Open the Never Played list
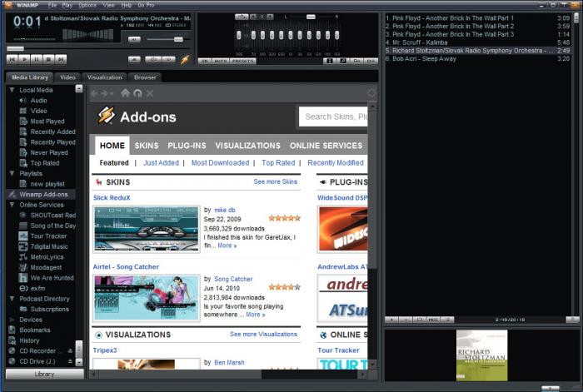Viewport: 583px width, 392px height. [47, 152]
